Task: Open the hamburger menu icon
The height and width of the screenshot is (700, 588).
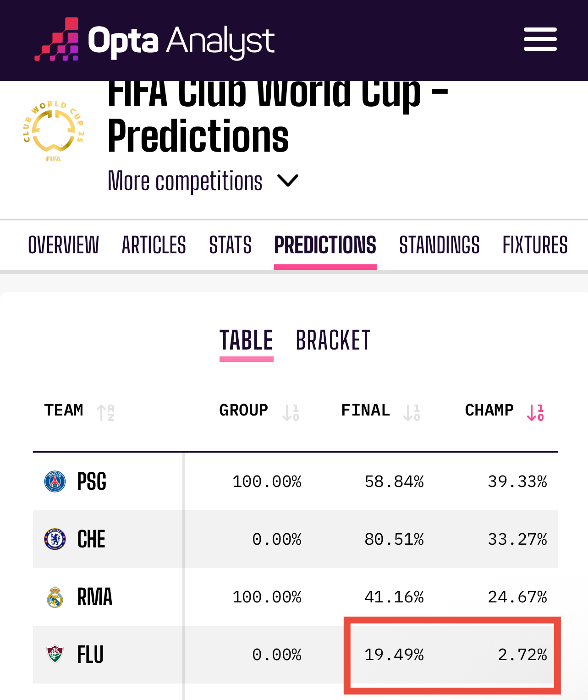Action: pyautogui.click(x=540, y=39)
